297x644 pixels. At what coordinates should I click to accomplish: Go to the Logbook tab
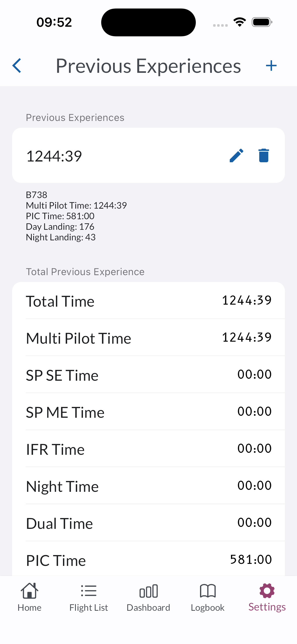[208, 597]
